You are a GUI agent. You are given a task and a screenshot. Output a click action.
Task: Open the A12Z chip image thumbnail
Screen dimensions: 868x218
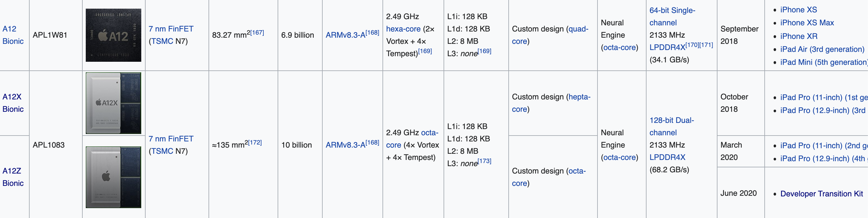pyautogui.click(x=113, y=177)
